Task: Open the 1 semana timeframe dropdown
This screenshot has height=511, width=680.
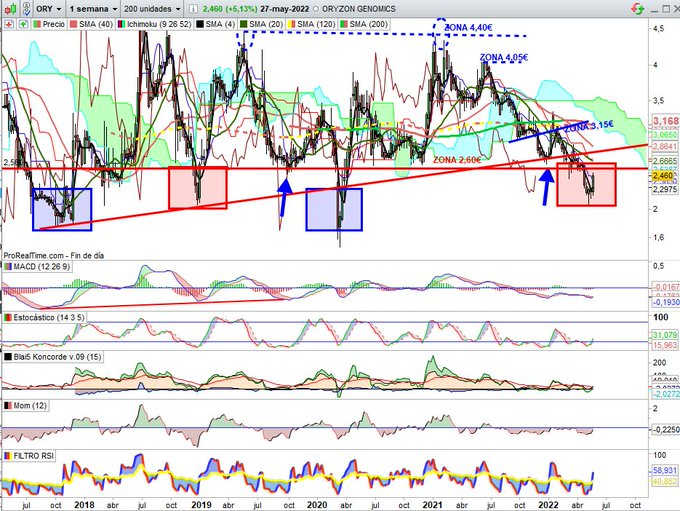Action: coord(93,9)
